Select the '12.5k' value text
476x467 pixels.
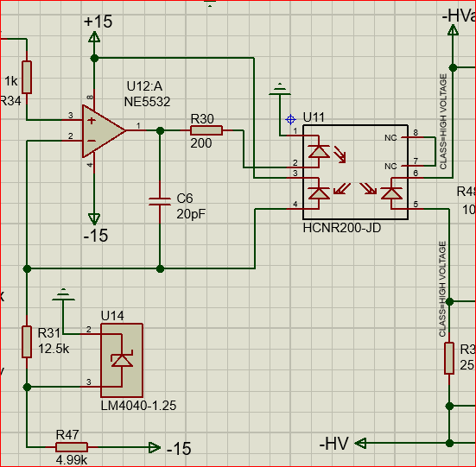(x=54, y=349)
